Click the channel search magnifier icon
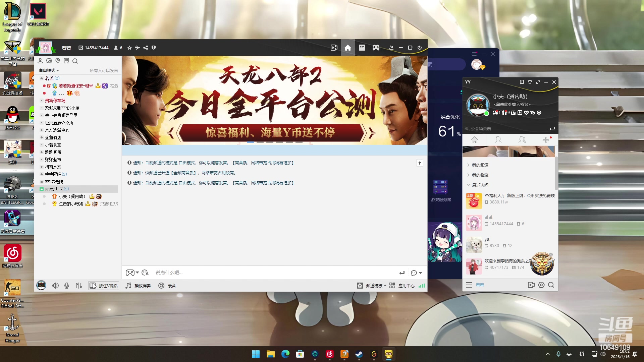Image resolution: width=644 pixels, height=362 pixels. coord(75,61)
